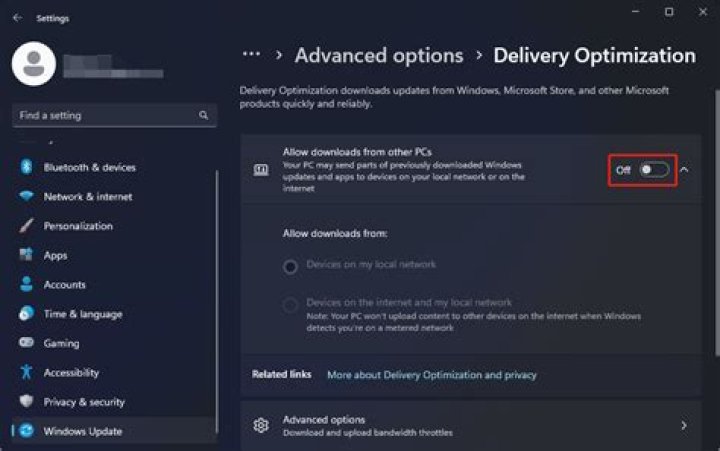Image resolution: width=720 pixels, height=451 pixels.
Task: Click the Time & language icon
Action: pos(26,314)
